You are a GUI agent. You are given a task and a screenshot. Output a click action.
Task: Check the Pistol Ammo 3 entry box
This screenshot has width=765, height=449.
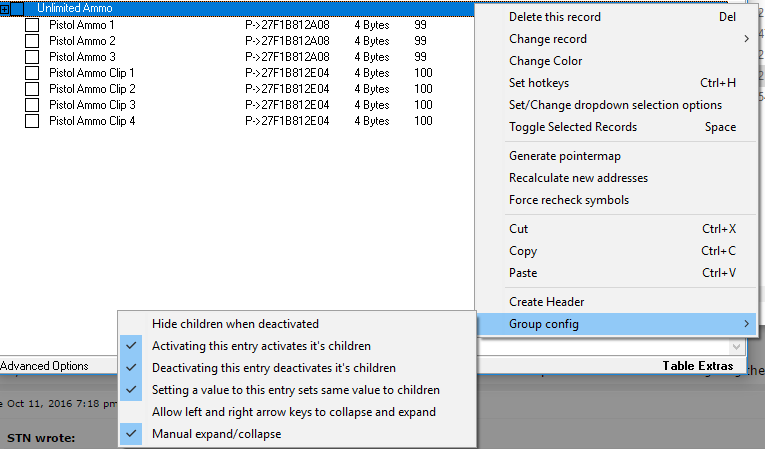pos(32,57)
